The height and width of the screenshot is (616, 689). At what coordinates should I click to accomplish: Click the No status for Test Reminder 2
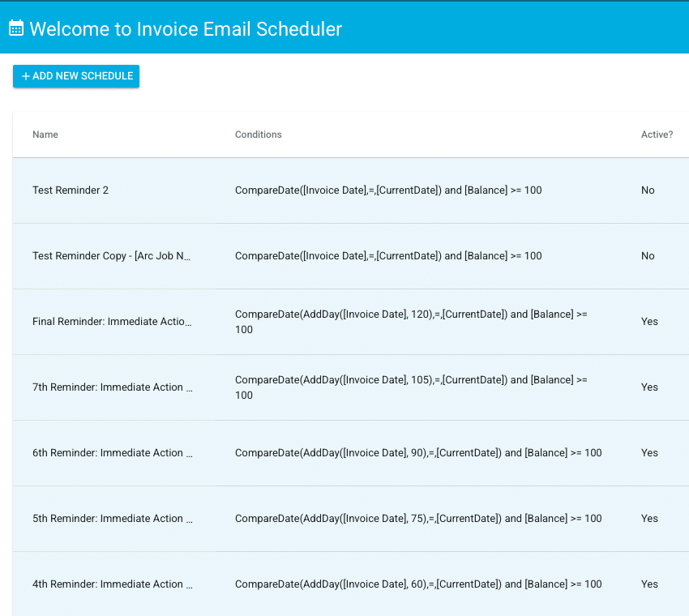[x=647, y=190]
